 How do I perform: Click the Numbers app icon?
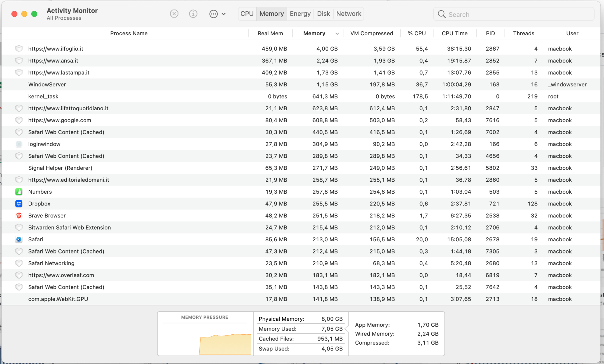(x=19, y=192)
